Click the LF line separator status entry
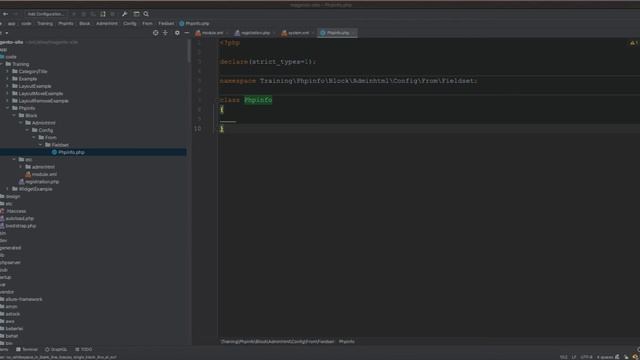This screenshot has width=640, height=360. [x=573, y=357]
